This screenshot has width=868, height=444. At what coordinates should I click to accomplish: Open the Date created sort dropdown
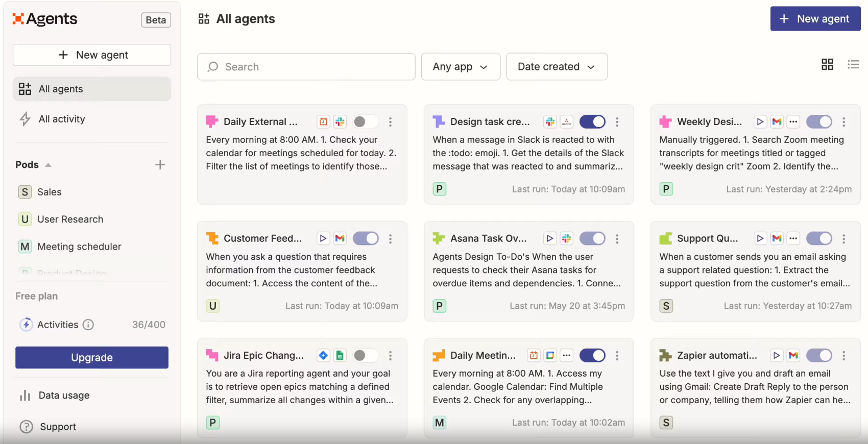557,67
